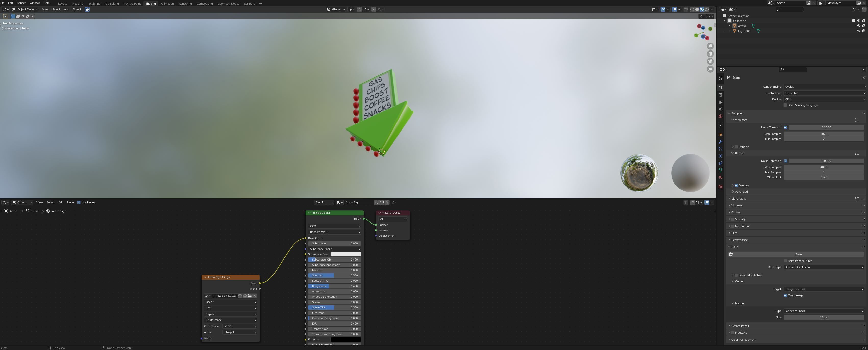Open the Render menu
The height and width of the screenshot is (350, 868).
pyautogui.click(x=21, y=3)
